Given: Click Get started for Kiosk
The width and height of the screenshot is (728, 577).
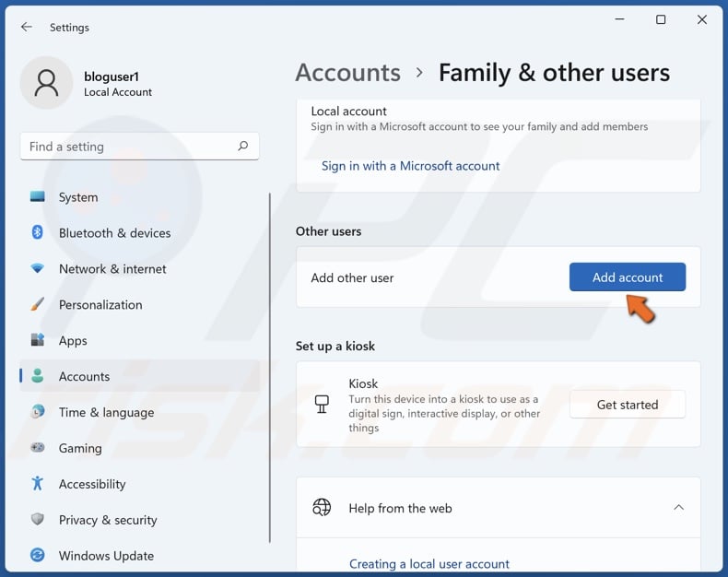Looking at the screenshot, I should [x=628, y=405].
